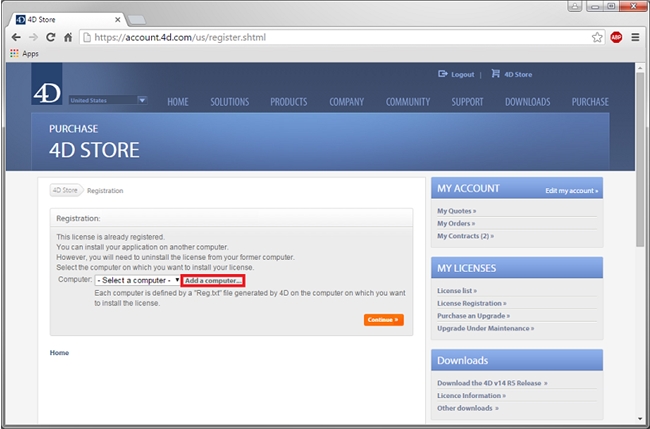This screenshot has width=650, height=429.
Task: Open the 'Select a computer' dropdown
Action: point(138,280)
